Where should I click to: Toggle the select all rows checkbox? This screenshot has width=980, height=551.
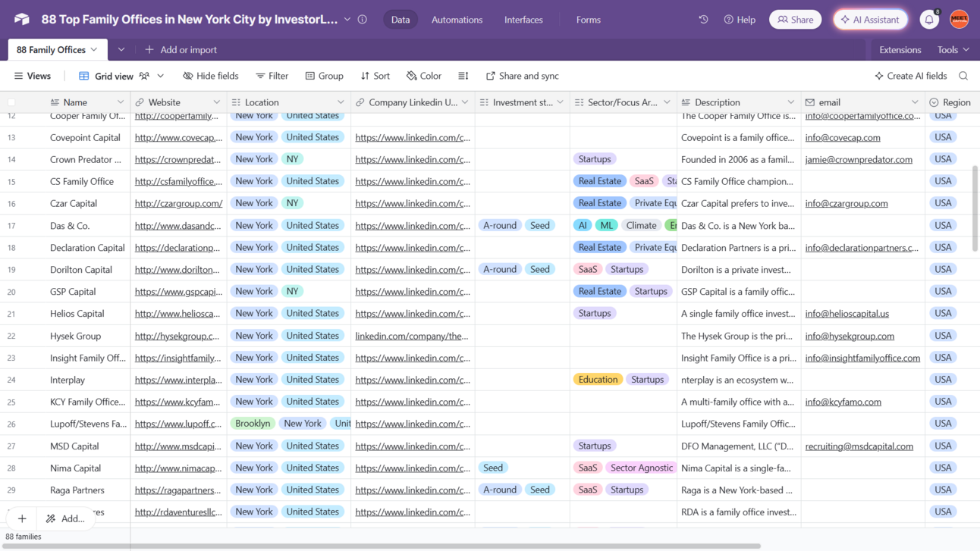tap(11, 102)
